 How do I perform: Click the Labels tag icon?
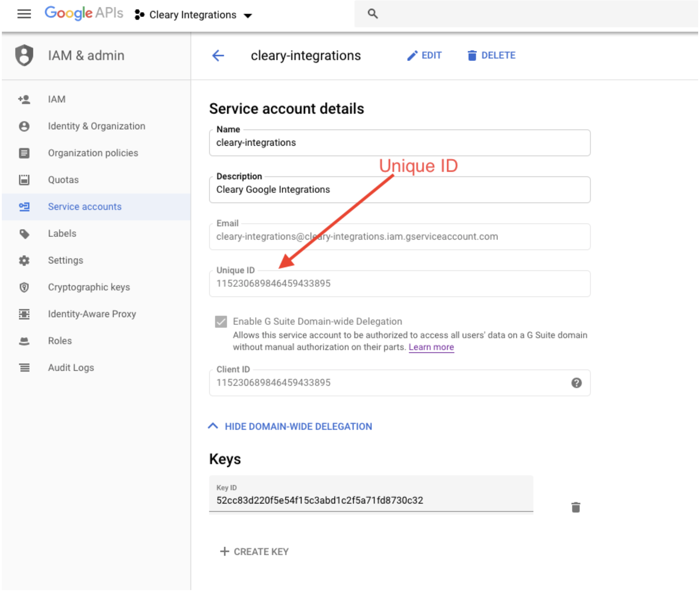coord(24,234)
